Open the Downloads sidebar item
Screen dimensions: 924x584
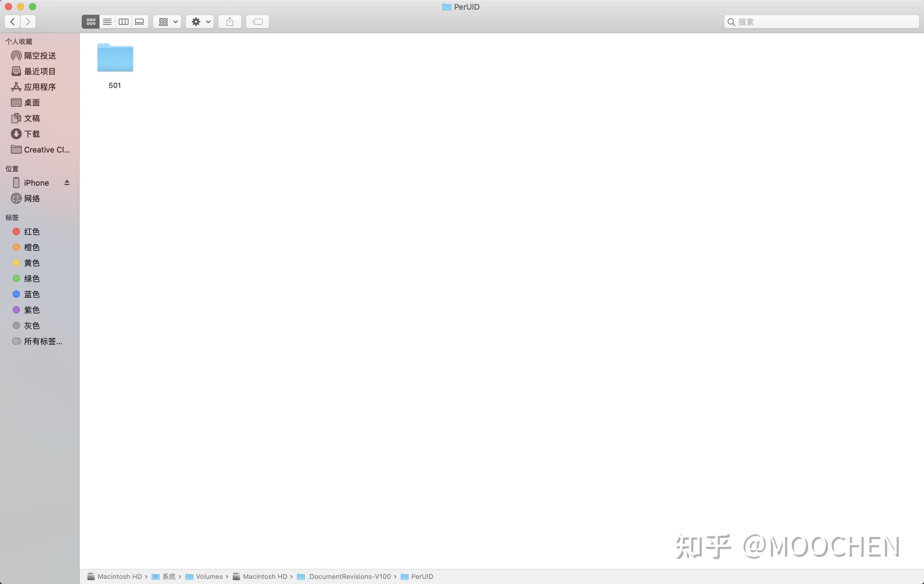point(32,134)
